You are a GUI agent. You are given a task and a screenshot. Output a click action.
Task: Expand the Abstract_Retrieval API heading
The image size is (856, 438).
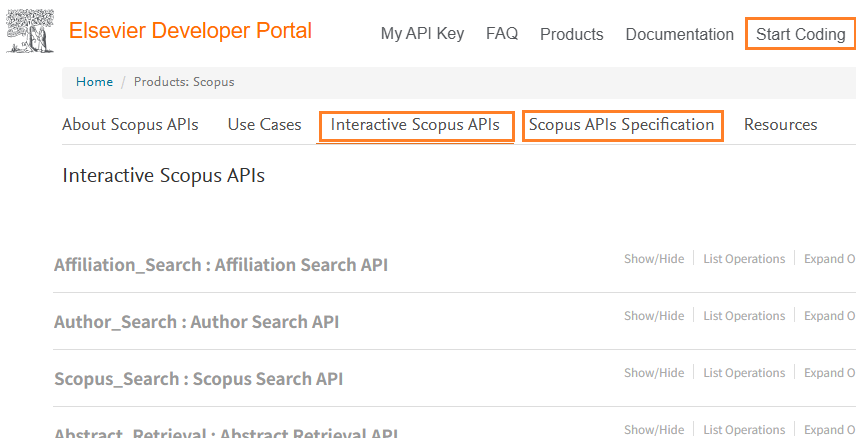pos(225,433)
